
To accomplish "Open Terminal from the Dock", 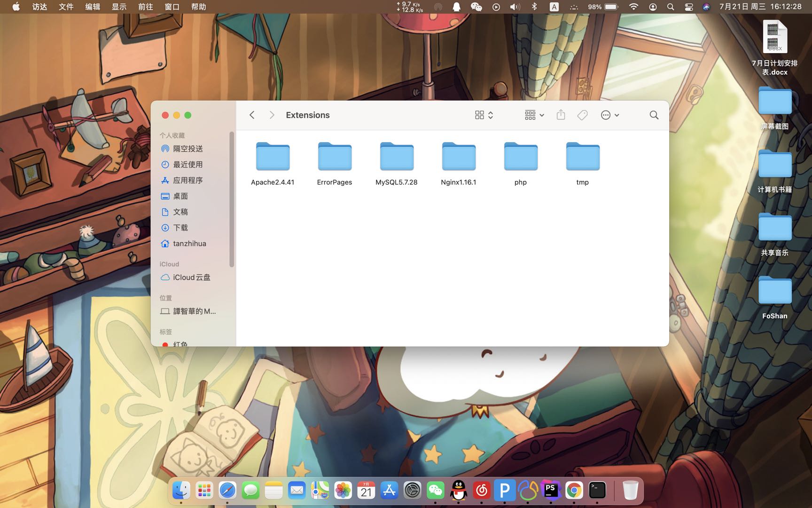I will tap(597, 491).
